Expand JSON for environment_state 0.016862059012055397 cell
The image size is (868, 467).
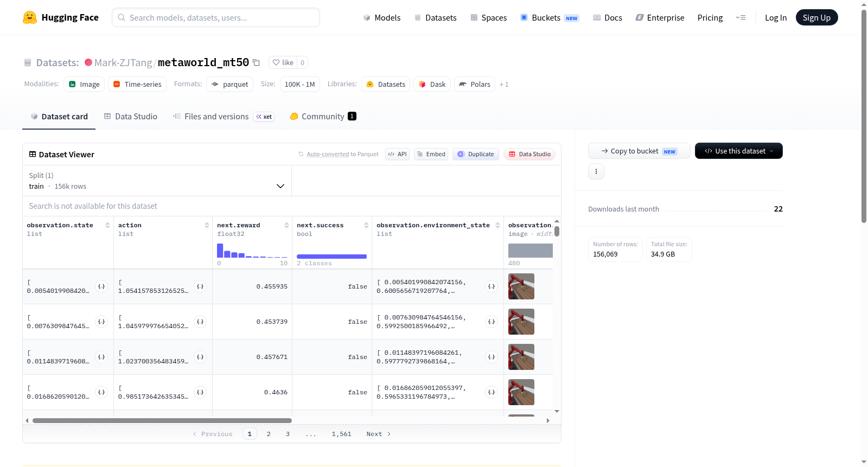492,392
